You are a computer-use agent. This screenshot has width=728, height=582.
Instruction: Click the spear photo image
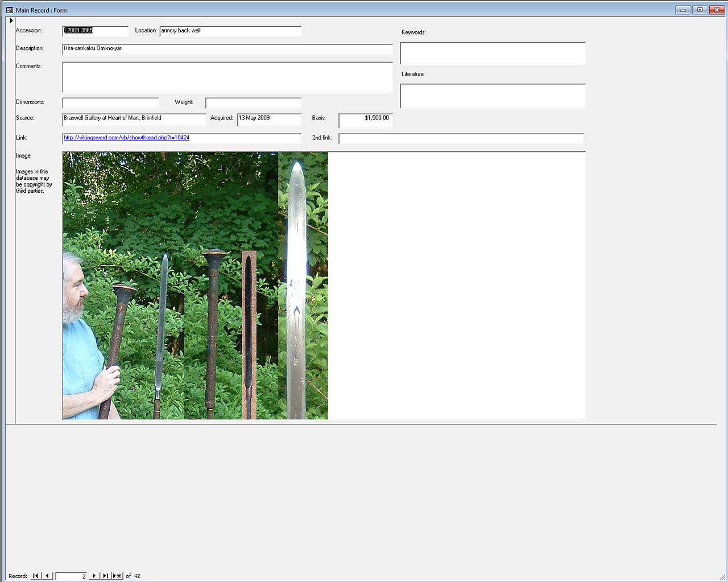[195, 286]
